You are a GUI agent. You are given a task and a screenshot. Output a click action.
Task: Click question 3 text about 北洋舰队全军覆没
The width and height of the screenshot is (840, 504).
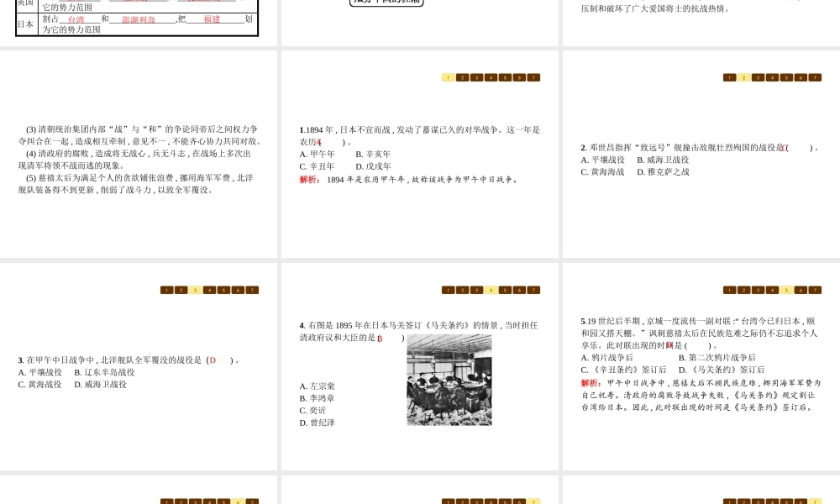pos(129,360)
